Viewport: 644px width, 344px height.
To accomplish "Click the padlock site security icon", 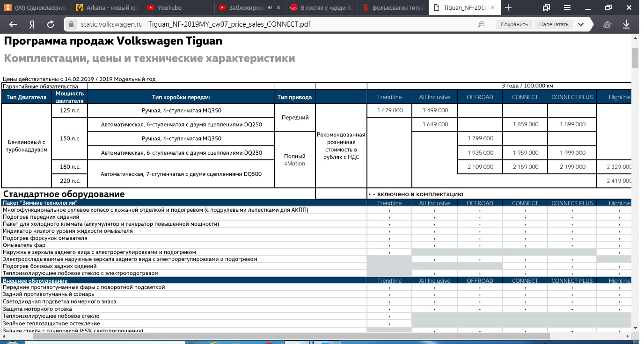I will 71,24.
